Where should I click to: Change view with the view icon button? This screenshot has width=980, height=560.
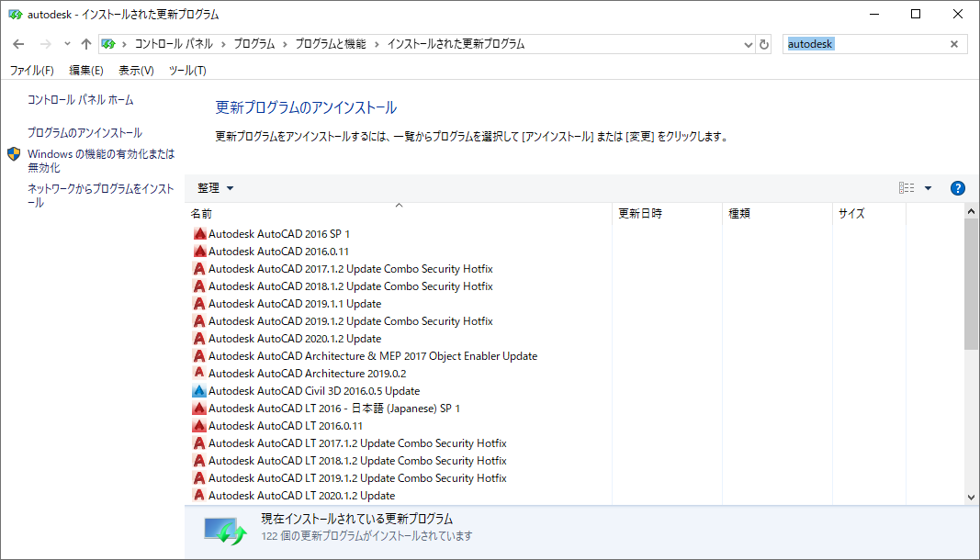pos(907,188)
